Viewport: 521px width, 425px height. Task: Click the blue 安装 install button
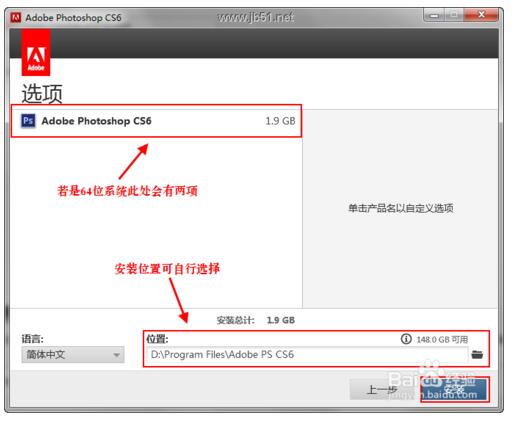point(454,389)
